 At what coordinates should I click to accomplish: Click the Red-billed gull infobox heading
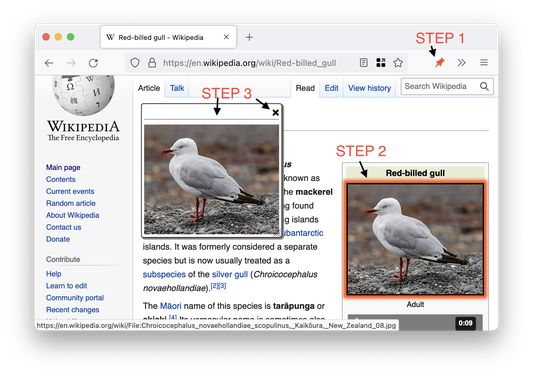pos(415,173)
